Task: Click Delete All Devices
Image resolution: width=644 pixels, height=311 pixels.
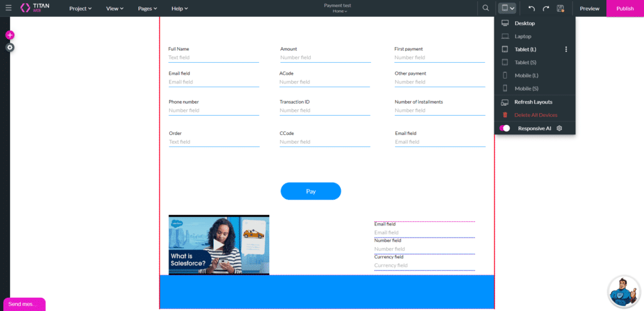Action: click(x=535, y=115)
